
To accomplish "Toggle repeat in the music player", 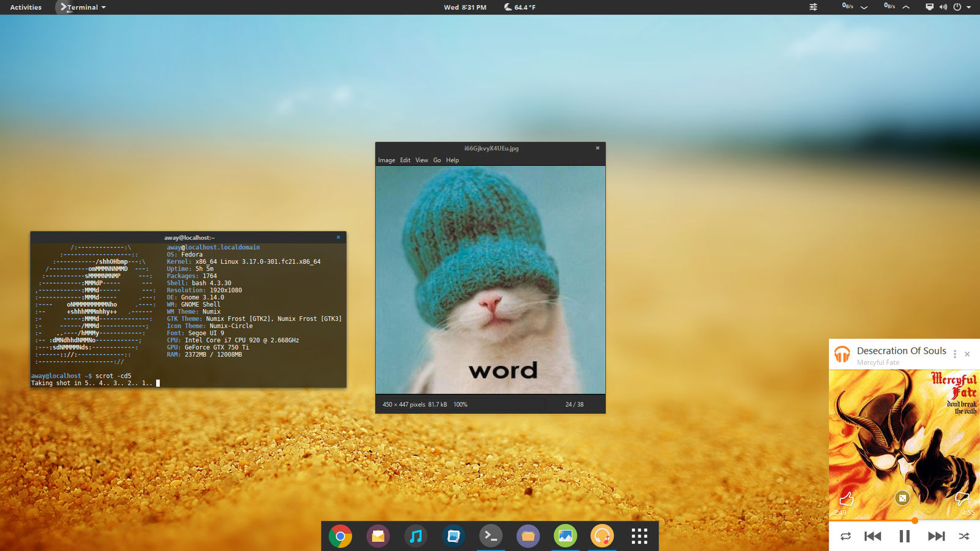I will (x=845, y=536).
